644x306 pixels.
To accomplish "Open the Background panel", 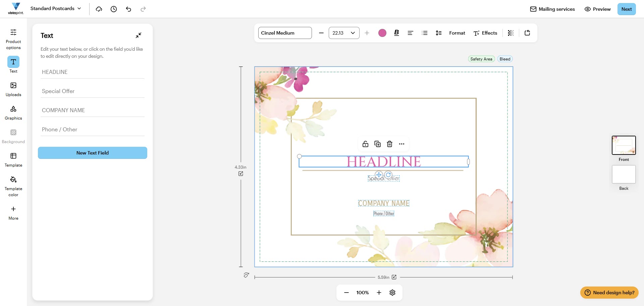I will [13, 136].
